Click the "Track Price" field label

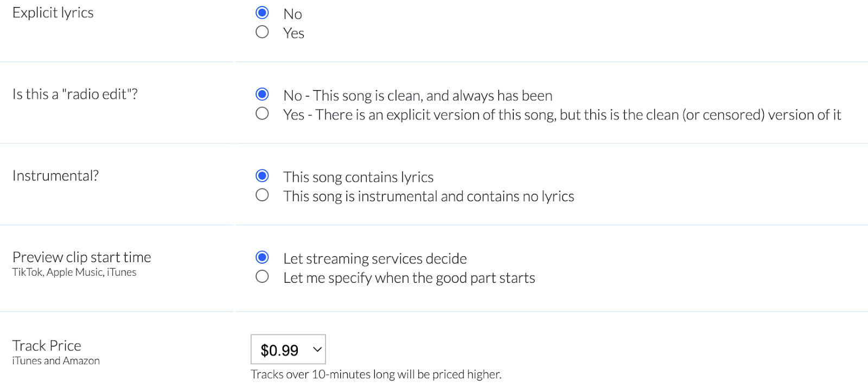(47, 345)
